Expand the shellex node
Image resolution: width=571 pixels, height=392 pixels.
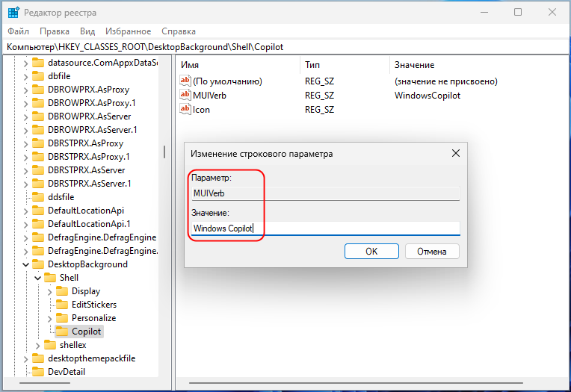click(37, 346)
